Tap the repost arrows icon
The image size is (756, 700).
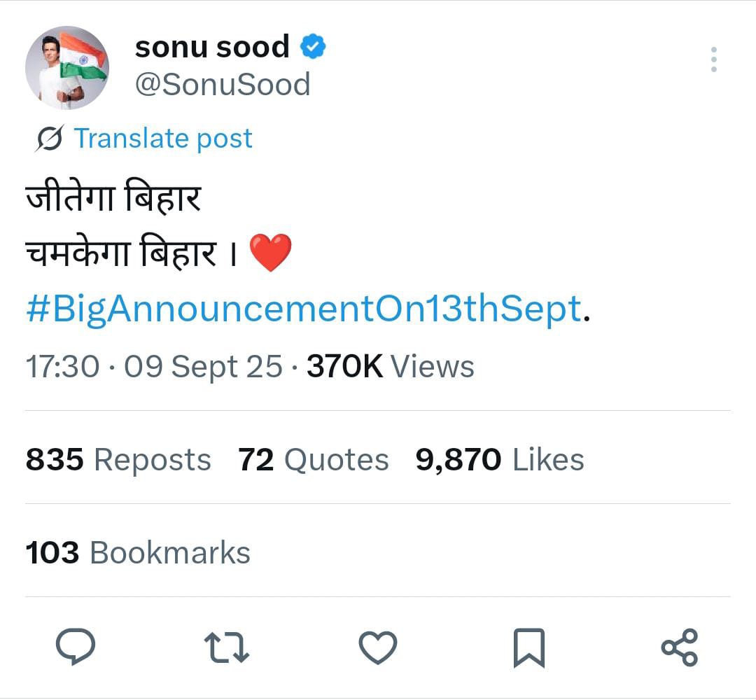pyautogui.click(x=226, y=647)
